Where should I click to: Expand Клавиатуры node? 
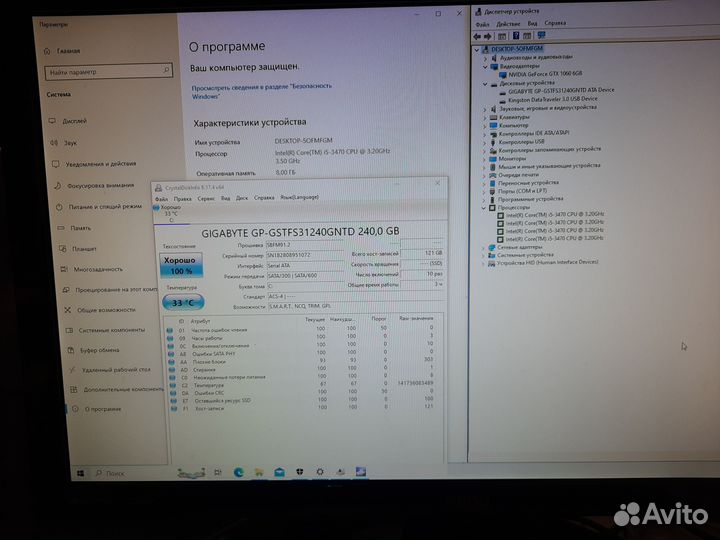[485, 118]
